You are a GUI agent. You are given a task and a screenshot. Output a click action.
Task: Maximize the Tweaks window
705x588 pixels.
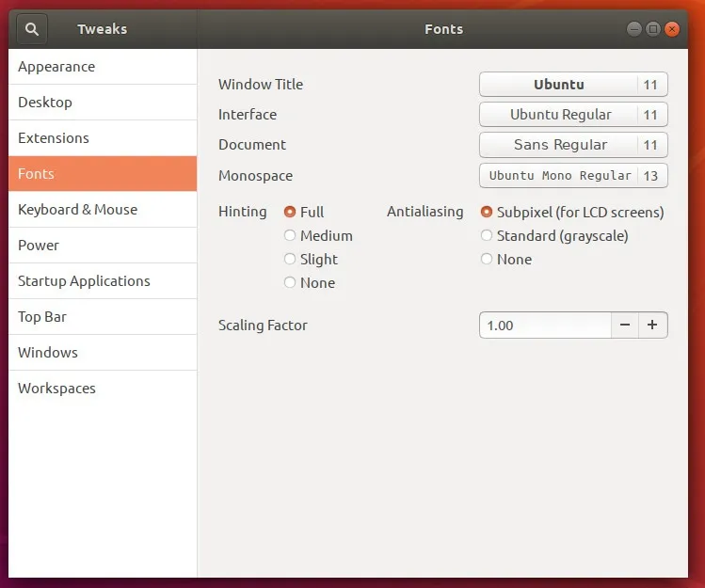(x=653, y=29)
